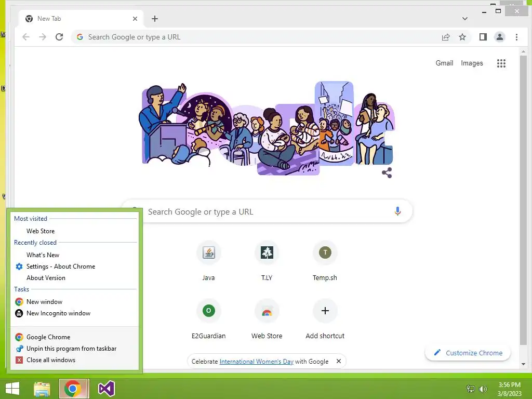
Task: Reopen About Version page
Action: point(75,278)
